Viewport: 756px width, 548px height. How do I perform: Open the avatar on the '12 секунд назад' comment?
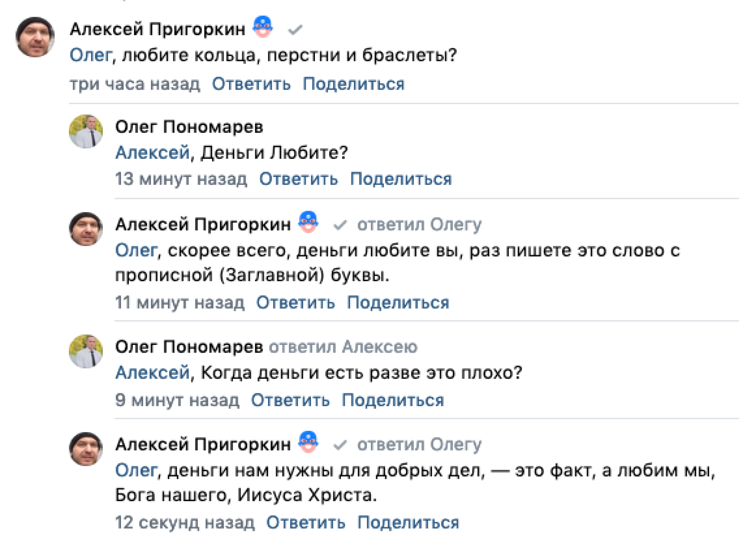click(86, 449)
